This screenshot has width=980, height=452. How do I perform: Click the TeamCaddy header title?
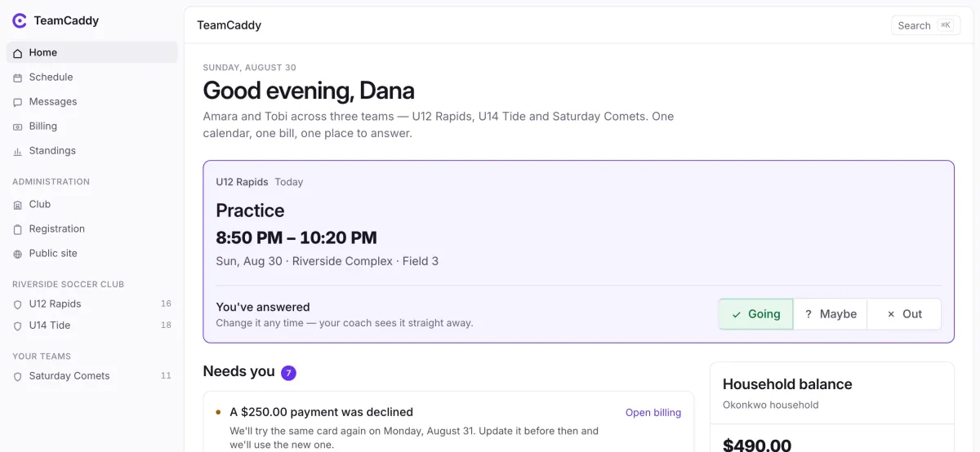tap(229, 25)
